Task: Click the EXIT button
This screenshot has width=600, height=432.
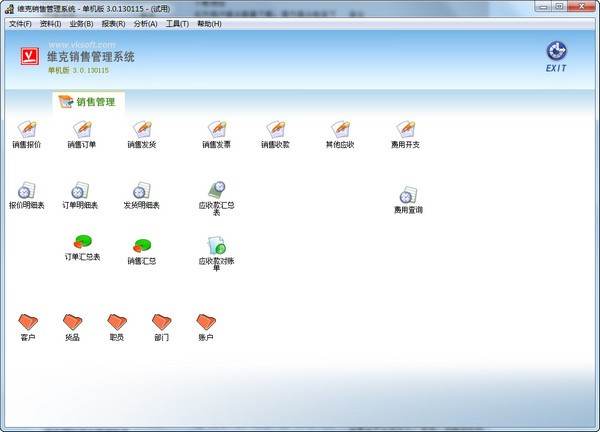Action: point(556,55)
